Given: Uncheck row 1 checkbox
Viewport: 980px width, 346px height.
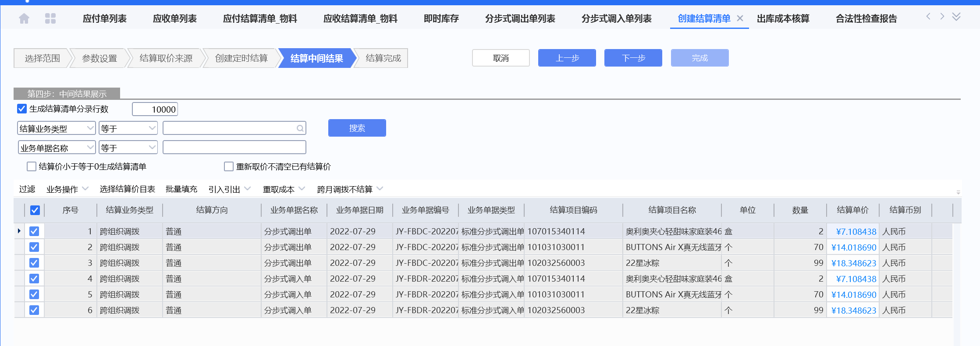Looking at the screenshot, I should pos(34,231).
